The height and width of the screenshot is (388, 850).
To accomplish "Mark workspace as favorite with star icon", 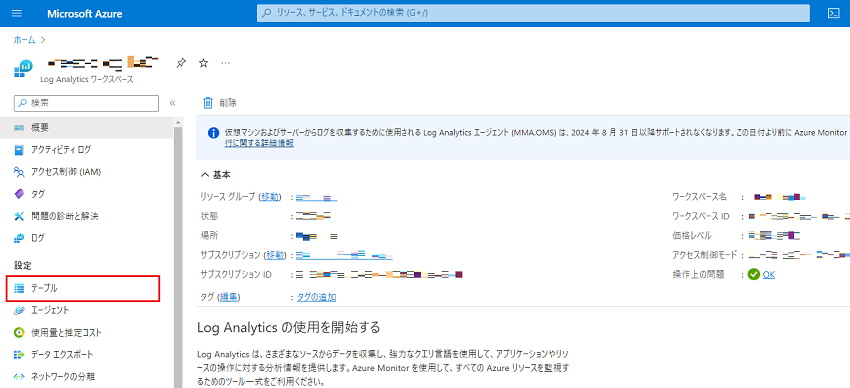I will click(203, 63).
